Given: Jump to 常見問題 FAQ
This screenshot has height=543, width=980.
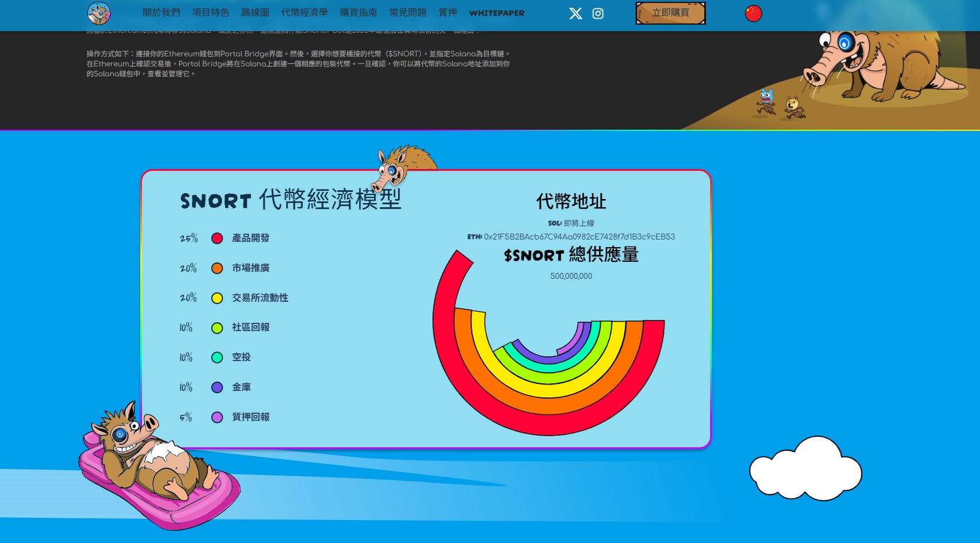Looking at the screenshot, I should (x=408, y=13).
